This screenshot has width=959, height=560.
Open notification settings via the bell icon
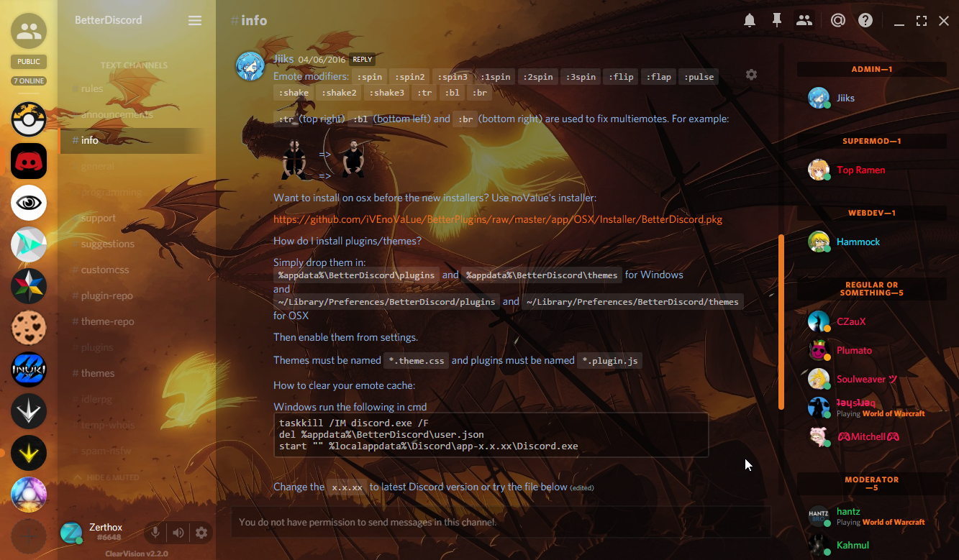click(x=749, y=20)
